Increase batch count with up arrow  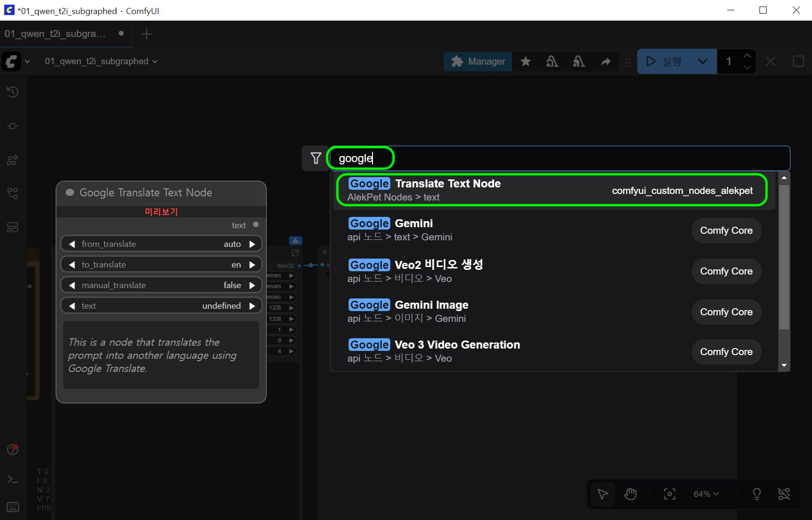(x=747, y=56)
